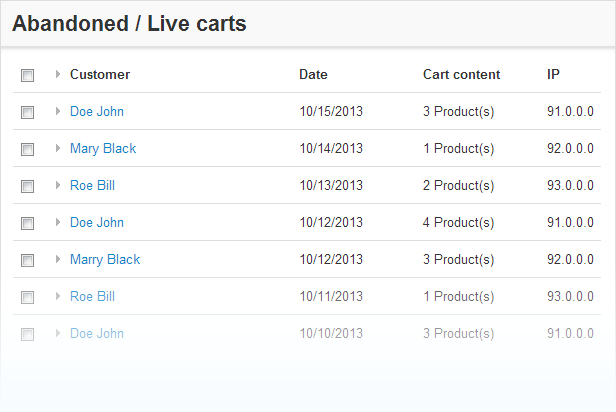Expand the Doe John 10/12/2013 row arrow

(x=58, y=223)
